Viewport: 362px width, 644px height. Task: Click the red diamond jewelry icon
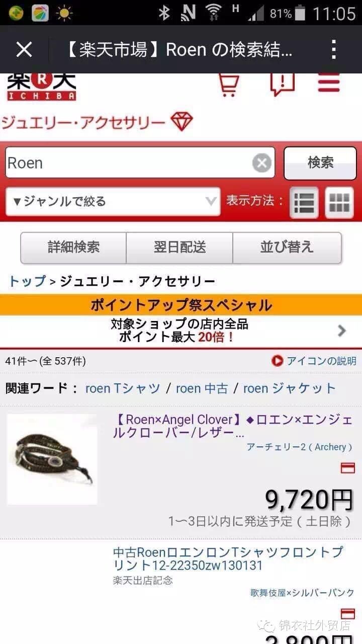coord(182,122)
